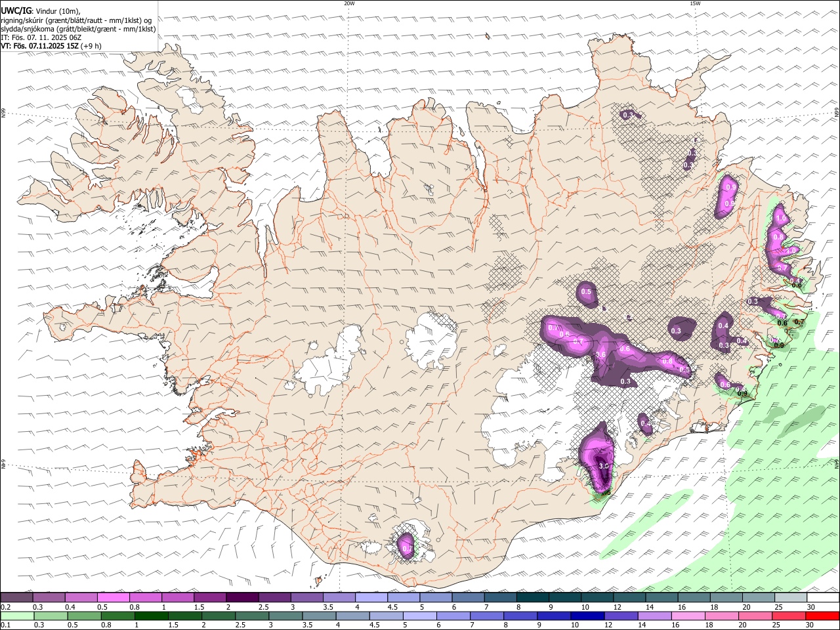Select upper legend swatch between 25 and 30
The width and height of the screenshot is (840, 630).
click(791, 597)
